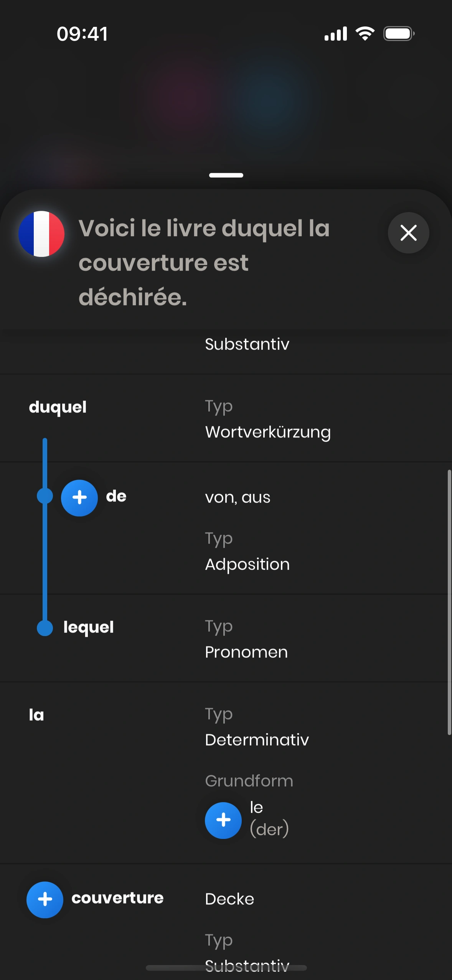
Task: Tap the Wi-Fi status icon
Action: 365,34
